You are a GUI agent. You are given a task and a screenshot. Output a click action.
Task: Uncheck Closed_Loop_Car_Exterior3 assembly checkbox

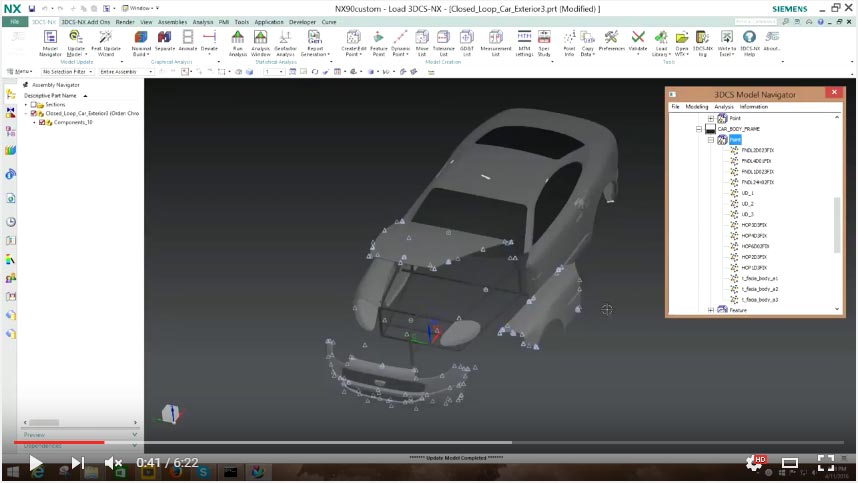coord(34,113)
